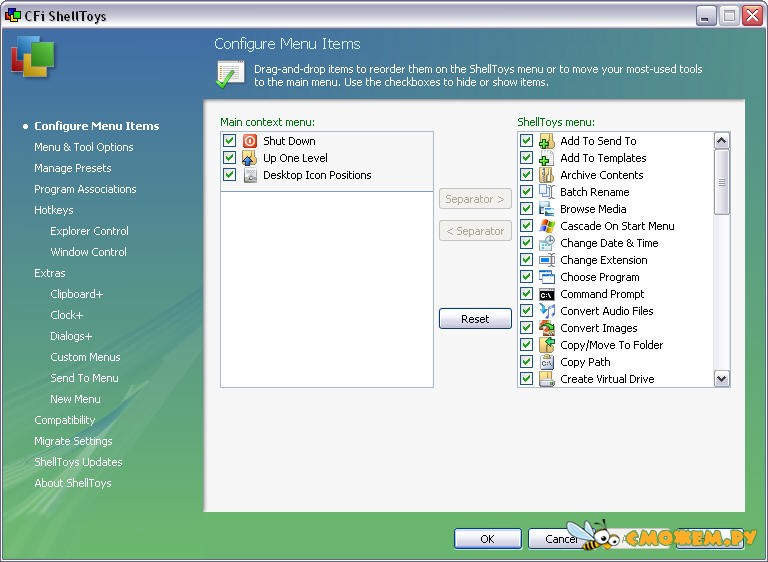Image resolution: width=768 pixels, height=562 pixels.
Task: Select the Extras section
Action: point(49,273)
